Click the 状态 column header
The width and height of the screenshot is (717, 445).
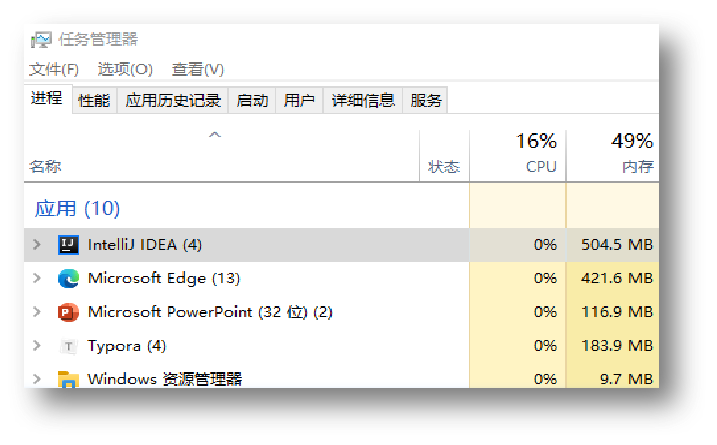(444, 167)
